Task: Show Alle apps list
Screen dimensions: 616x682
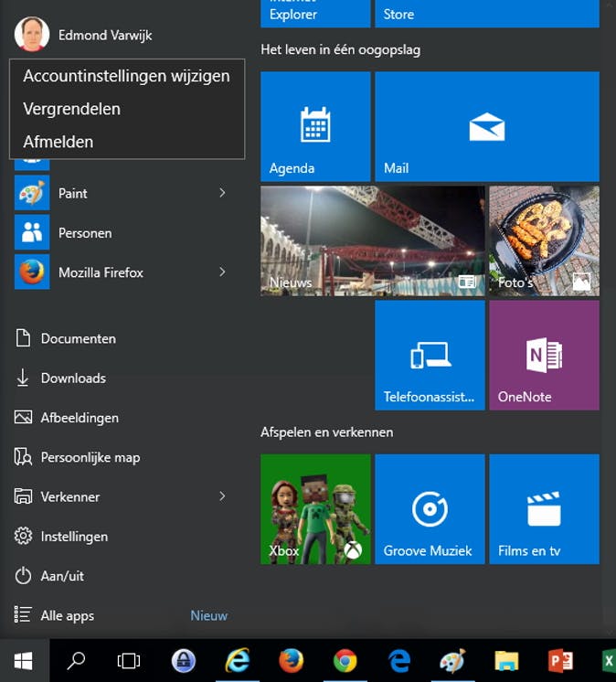Action: 54,615
